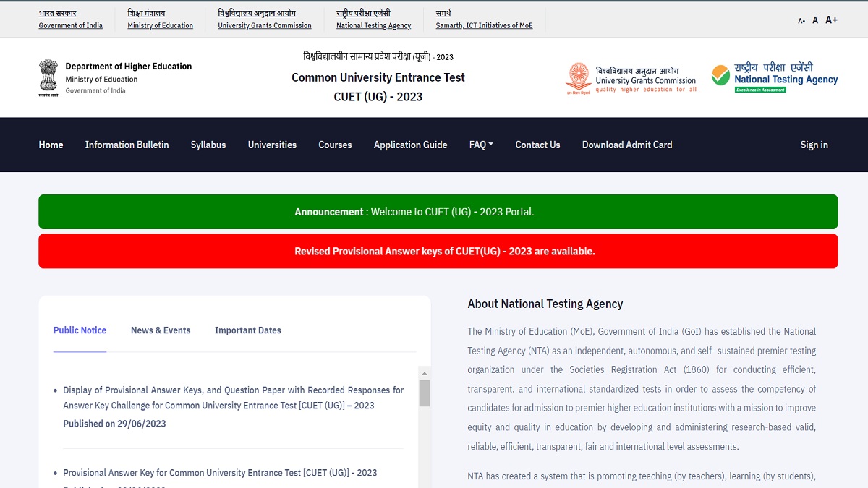The image size is (868, 488).
Task: Click the green Announcement welcome banner
Action: 438,212
